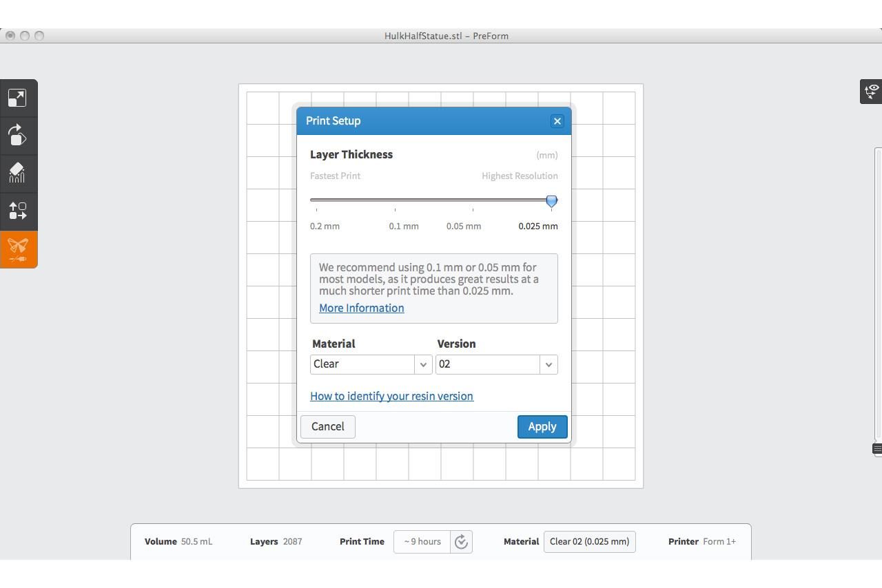Open the Material Clear dropdown

tap(371, 364)
